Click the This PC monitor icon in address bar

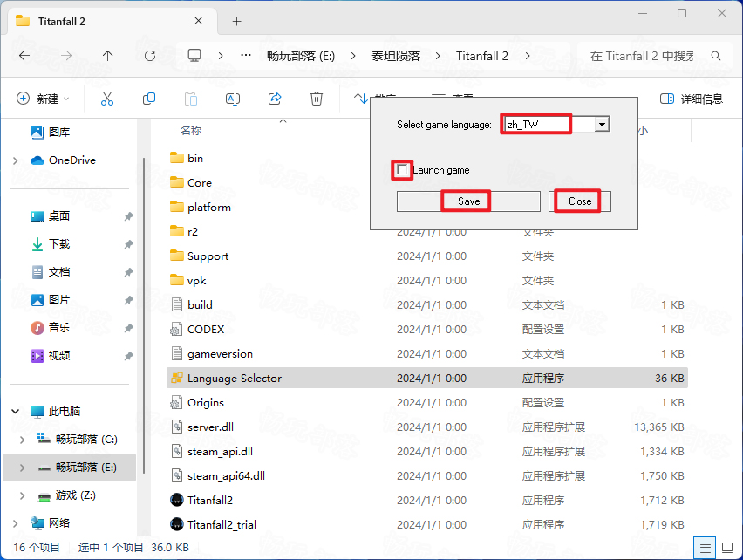[194, 56]
